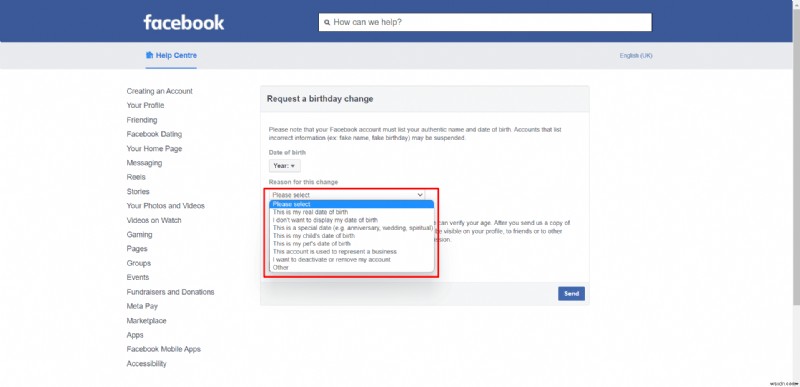Screen dimensions: 800x387
Task: Select the 'Other' reason option
Action: [352, 267]
